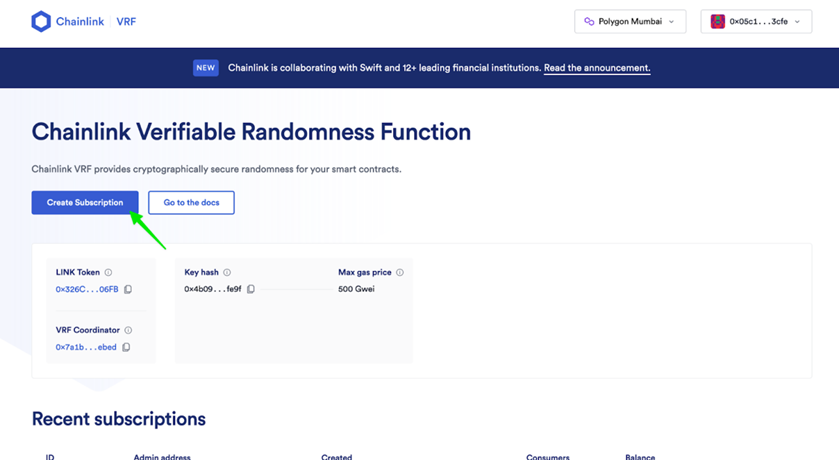Copy the Key hash value

250,289
